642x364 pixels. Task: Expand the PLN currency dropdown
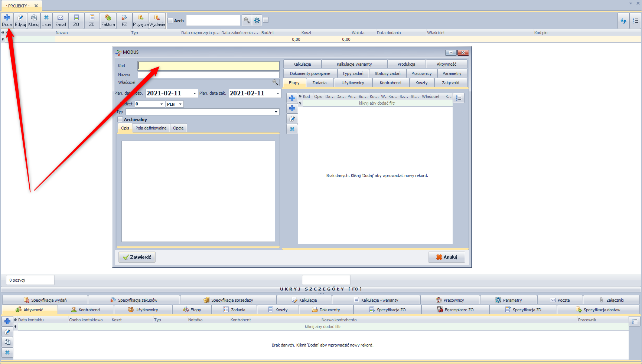point(180,104)
